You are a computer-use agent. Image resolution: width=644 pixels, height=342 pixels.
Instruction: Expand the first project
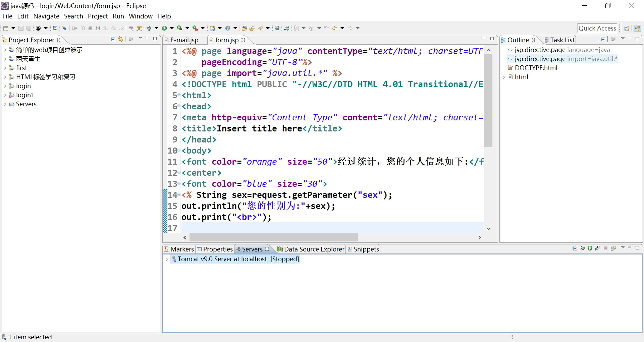(x=5, y=68)
